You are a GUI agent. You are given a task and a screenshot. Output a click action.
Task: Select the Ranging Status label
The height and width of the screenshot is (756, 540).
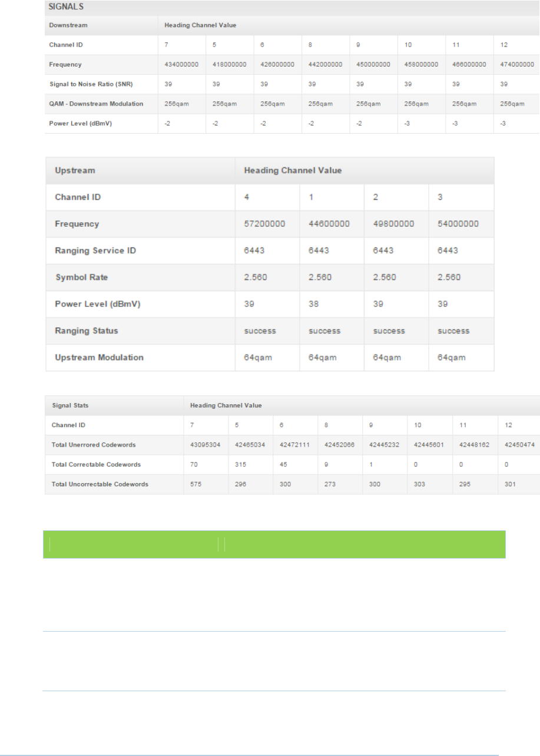tap(87, 331)
